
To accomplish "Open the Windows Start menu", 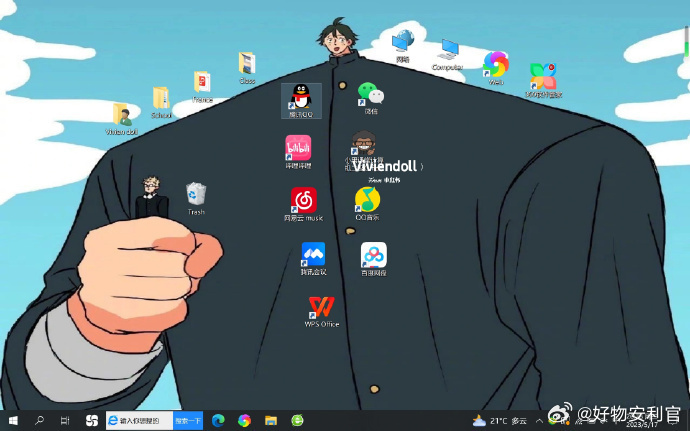I will click(13, 421).
